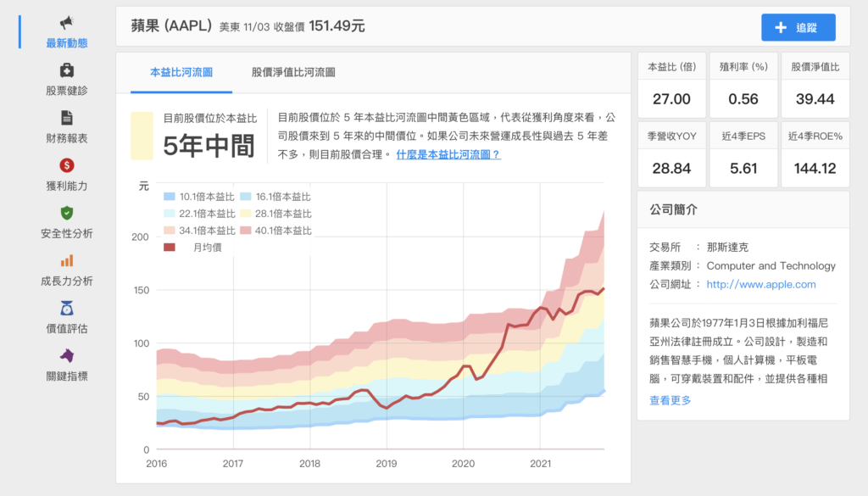Image resolution: width=868 pixels, height=496 pixels.
Task: Open the 價值評估 sidebar label
Action: [66, 329]
